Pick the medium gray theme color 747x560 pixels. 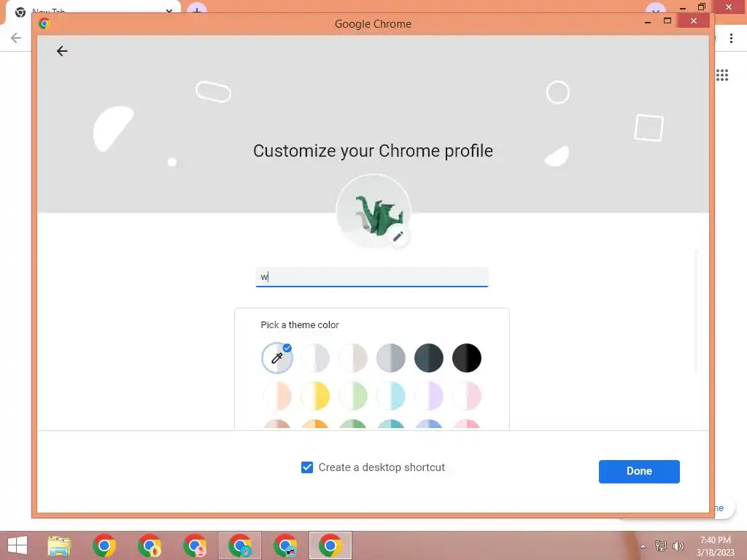pyautogui.click(x=391, y=358)
